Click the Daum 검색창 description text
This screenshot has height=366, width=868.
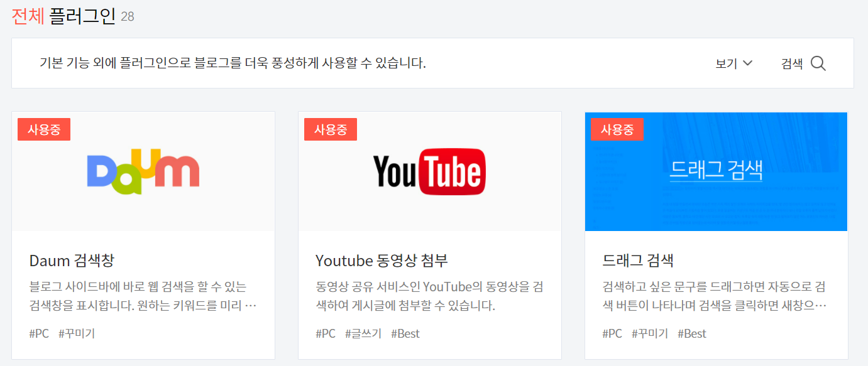[x=143, y=296]
